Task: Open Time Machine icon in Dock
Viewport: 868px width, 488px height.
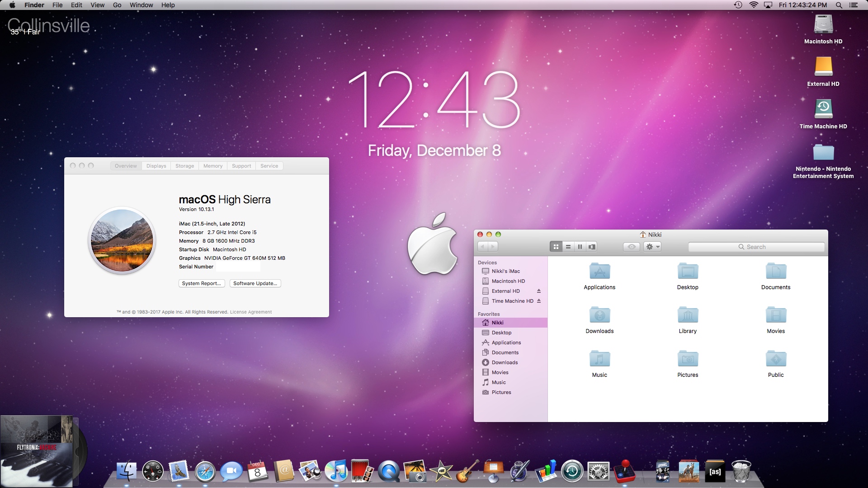Action: pyautogui.click(x=572, y=471)
